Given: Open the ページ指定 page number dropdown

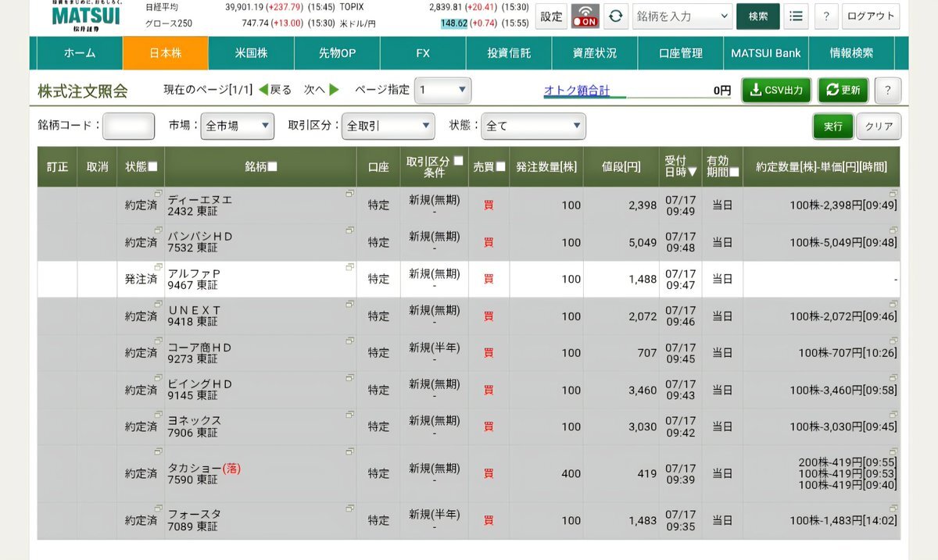Looking at the screenshot, I should [x=442, y=90].
